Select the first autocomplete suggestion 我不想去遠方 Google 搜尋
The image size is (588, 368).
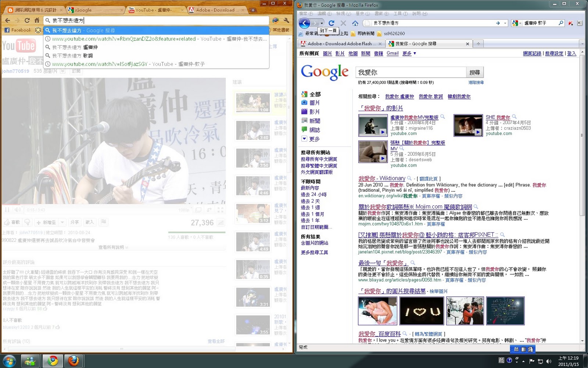[157, 31]
